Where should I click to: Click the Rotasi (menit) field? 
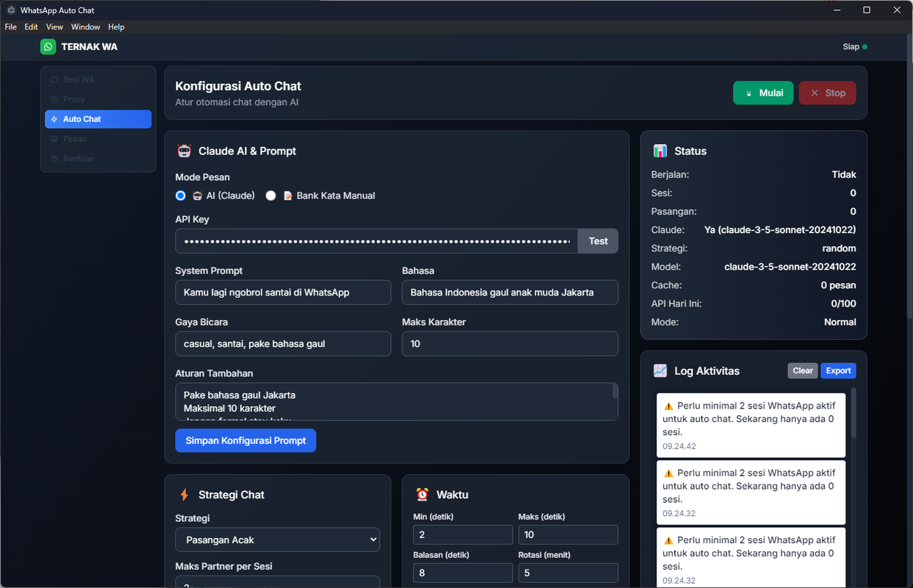tap(568, 573)
